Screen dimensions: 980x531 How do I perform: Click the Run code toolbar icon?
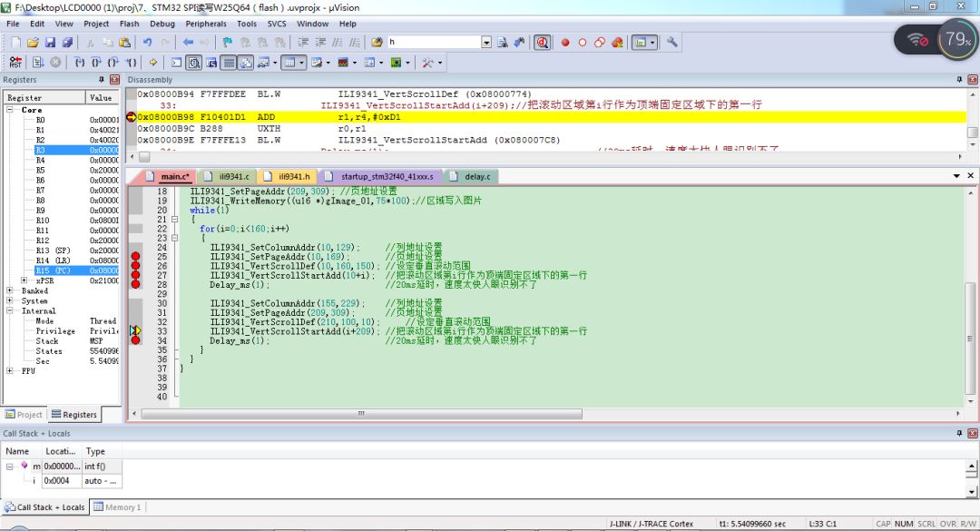38,62
